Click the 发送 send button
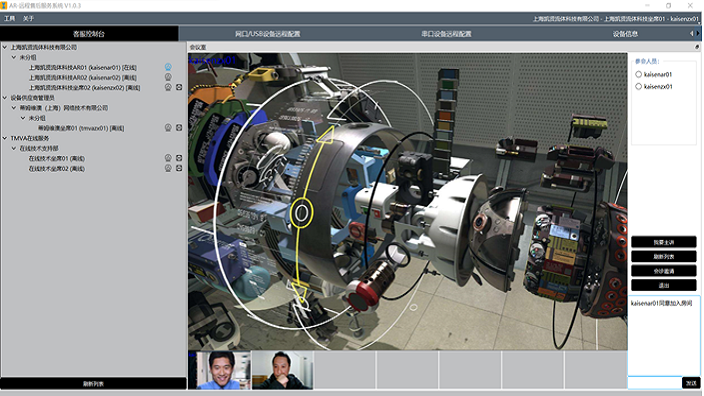This screenshot has width=704, height=396. coord(691,383)
